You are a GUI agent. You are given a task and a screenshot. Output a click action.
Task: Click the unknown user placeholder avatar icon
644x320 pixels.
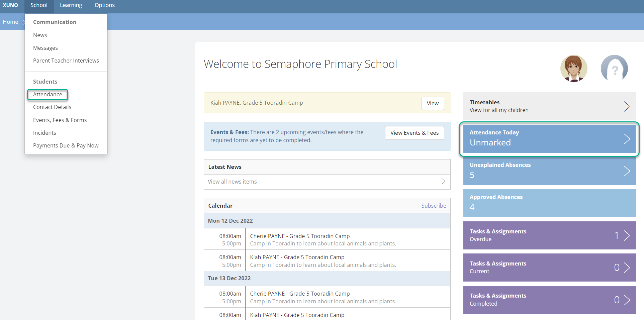pyautogui.click(x=614, y=68)
